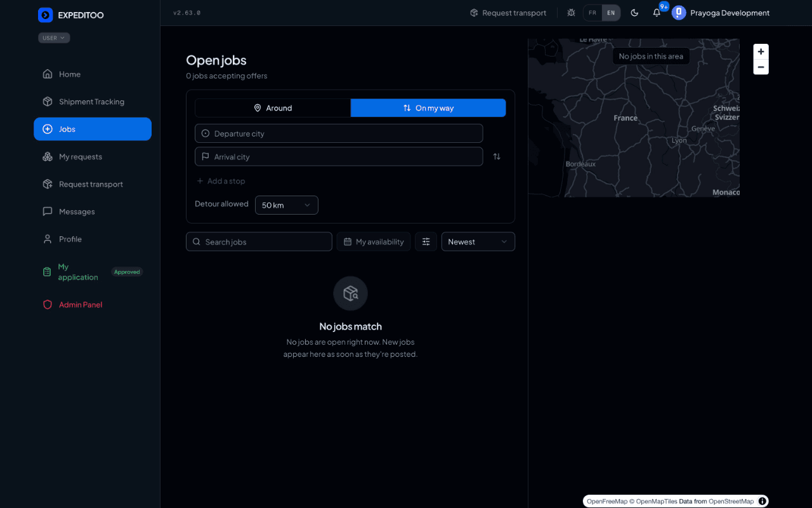The height and width of the screenshot is (508, 812).
Task: Click the Expeditoo logo icon
Action: (45, 15)
